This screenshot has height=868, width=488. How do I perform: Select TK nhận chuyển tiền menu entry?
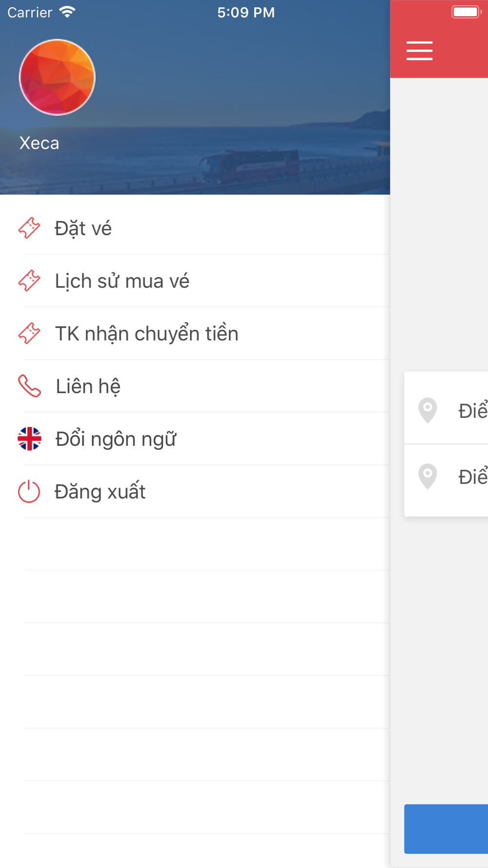click(195, 333)
